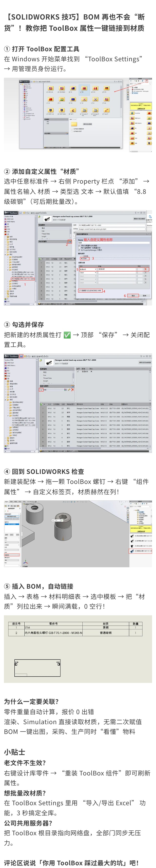The image size is (156, 868).
Task: Select red-boxed 内六角圆柱头螺钉 GB/T 70.1-2000 in step ② tree
Action: [23, 279]
